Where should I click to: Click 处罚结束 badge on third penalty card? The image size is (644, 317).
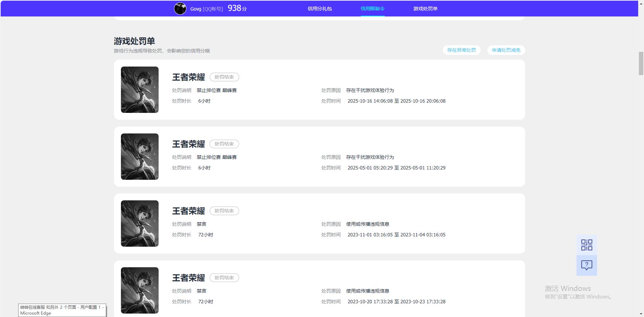[224, 211]
